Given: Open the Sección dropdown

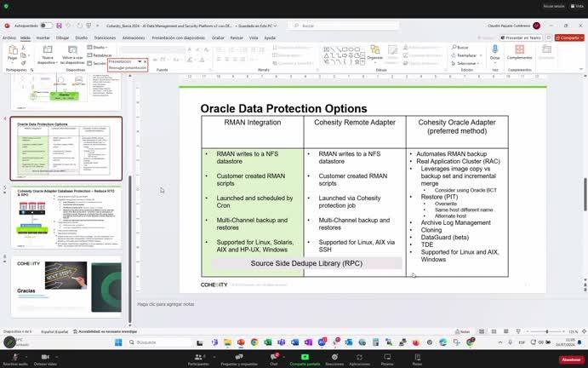Looking at the screenshot, I should click(x=97, y=63).
